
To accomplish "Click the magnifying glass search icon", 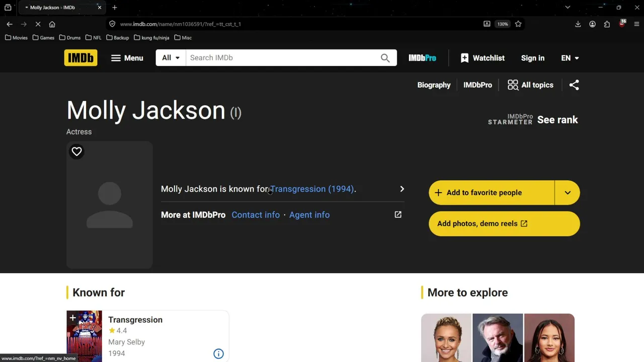I will click(x=385, y=58).
